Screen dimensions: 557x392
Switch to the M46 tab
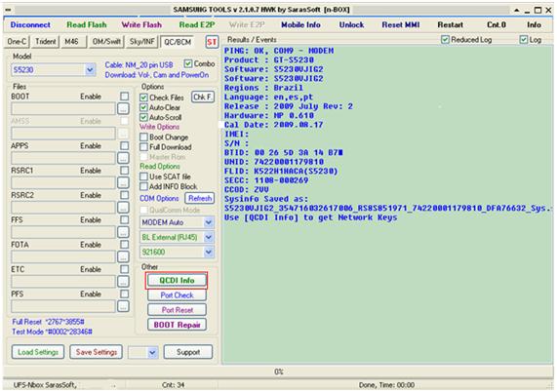(73, 42)
